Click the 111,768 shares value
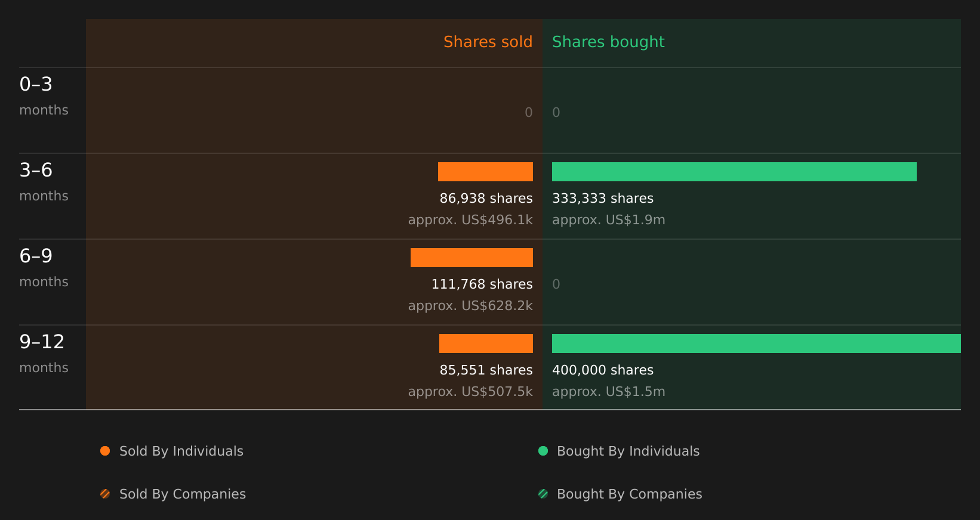The image size is (980, 520). pyautogui.click(x=482, y=284)
